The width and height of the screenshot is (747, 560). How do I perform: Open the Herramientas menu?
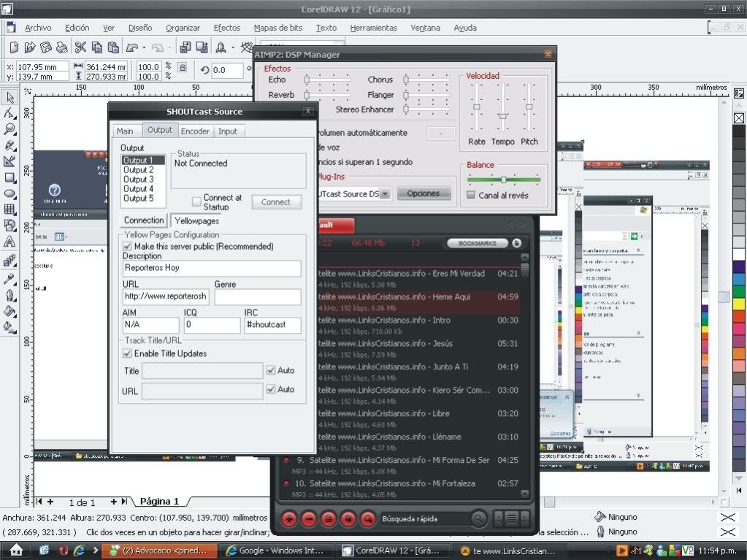pyautogui.click(x=374, y=28)
